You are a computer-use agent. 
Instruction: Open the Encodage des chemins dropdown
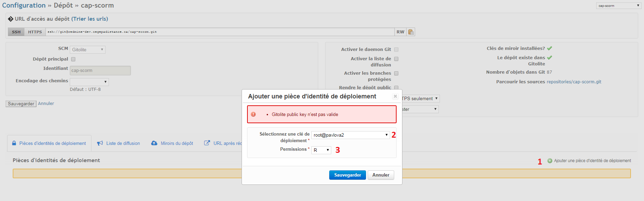pyautogui.click(x=89, y=82)
